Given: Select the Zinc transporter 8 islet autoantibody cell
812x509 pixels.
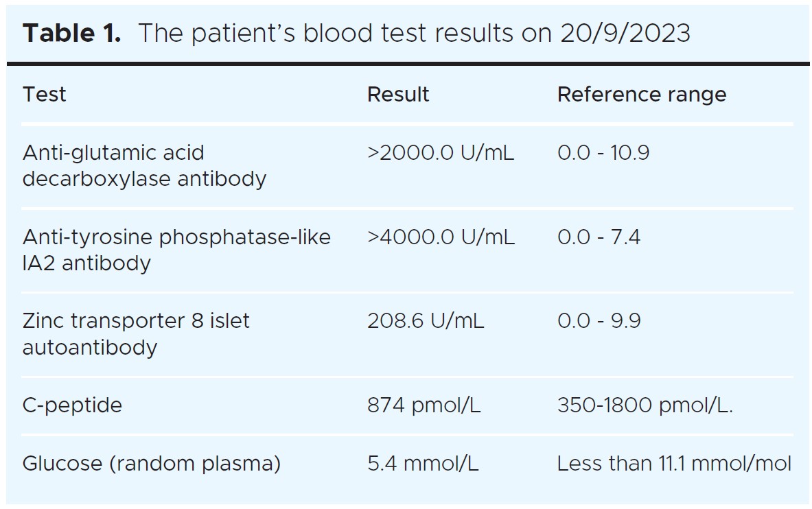Looking at the screenshot, I should pyautogui.click(x=136, y=334).
